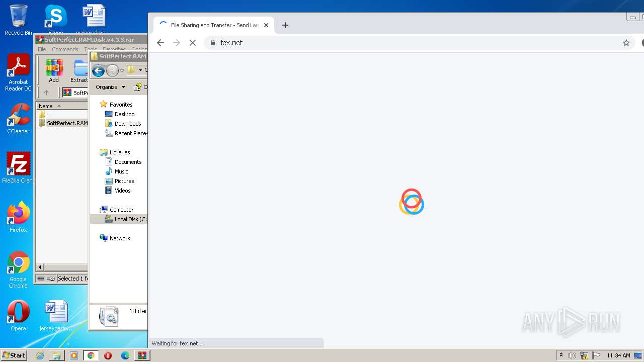Open a new Chrome tab
This screenshot has width=644, height=362.
[x=285, y=25]
